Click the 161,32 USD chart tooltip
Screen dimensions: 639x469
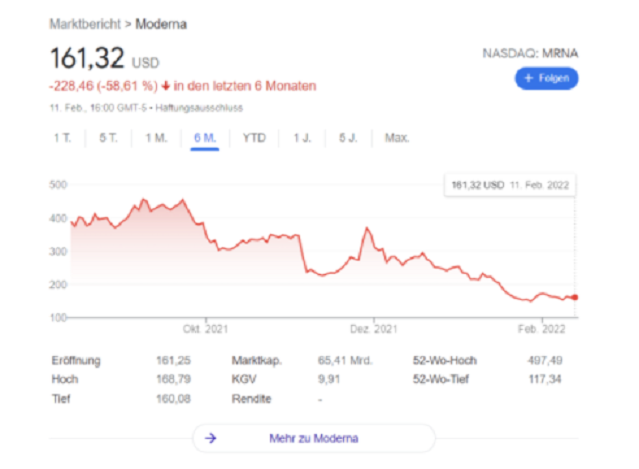(x=510, y=185)
